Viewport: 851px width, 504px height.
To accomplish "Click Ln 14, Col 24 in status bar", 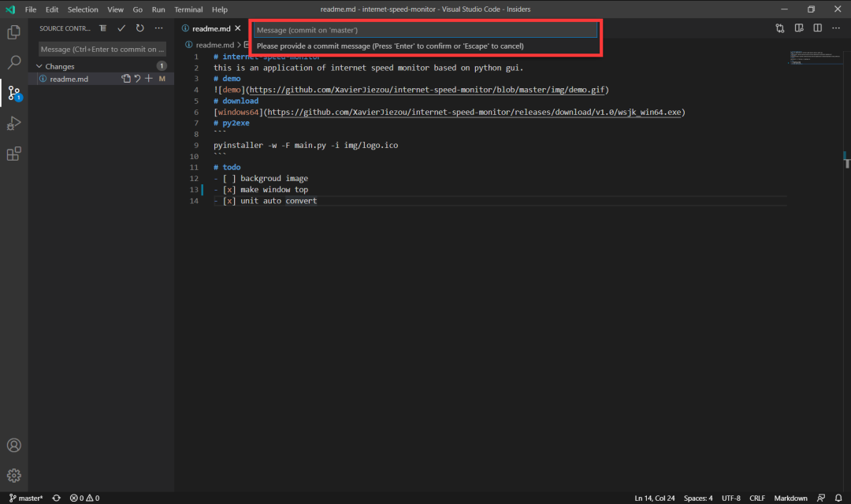I will pyautogui.click(x=655, y=498).
